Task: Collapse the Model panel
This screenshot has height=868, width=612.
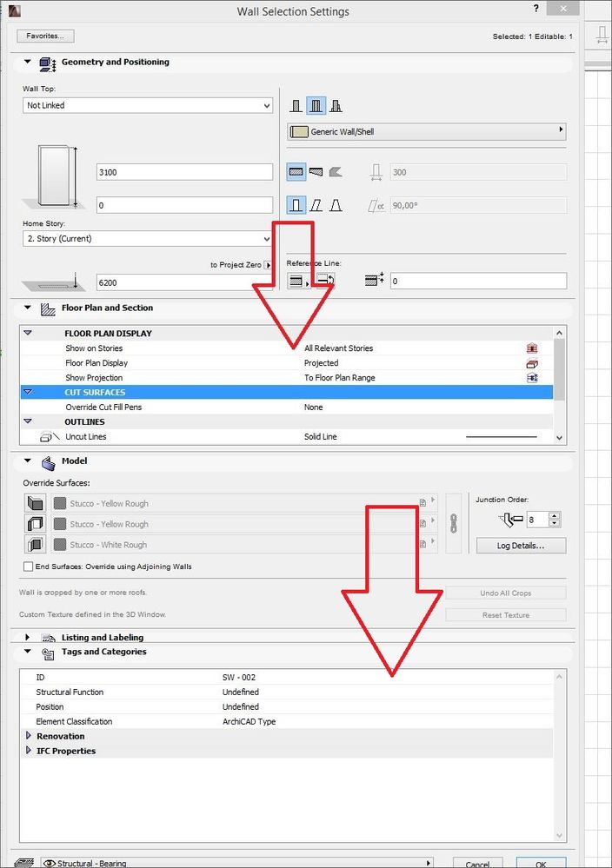Action: 27,461
